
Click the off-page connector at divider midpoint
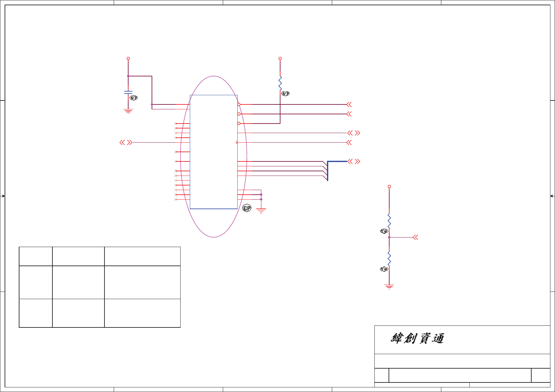coord(415,237)
